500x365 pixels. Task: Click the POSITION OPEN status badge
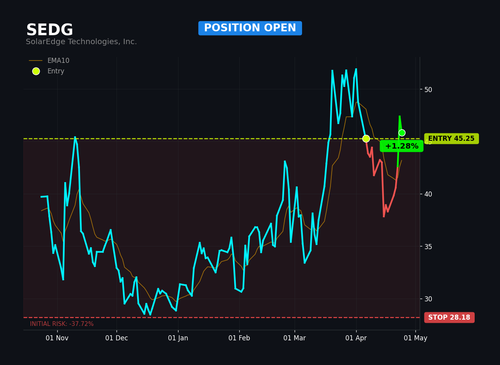point(250,28)
